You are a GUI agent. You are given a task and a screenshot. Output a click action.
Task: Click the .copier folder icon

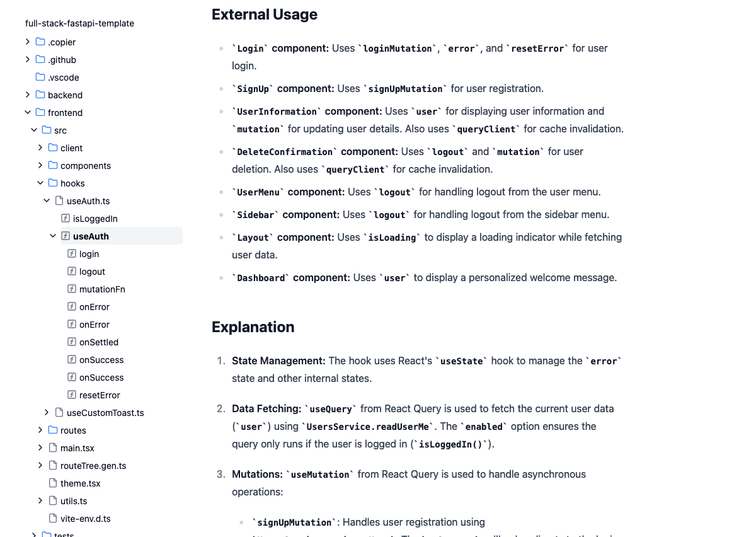tap(40, 42)
